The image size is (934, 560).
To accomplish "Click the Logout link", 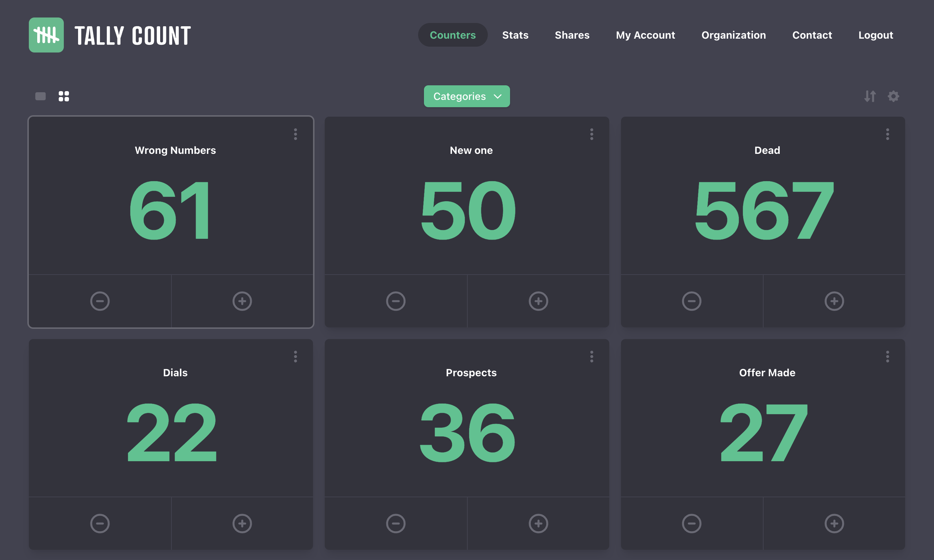I will (875, 35).
